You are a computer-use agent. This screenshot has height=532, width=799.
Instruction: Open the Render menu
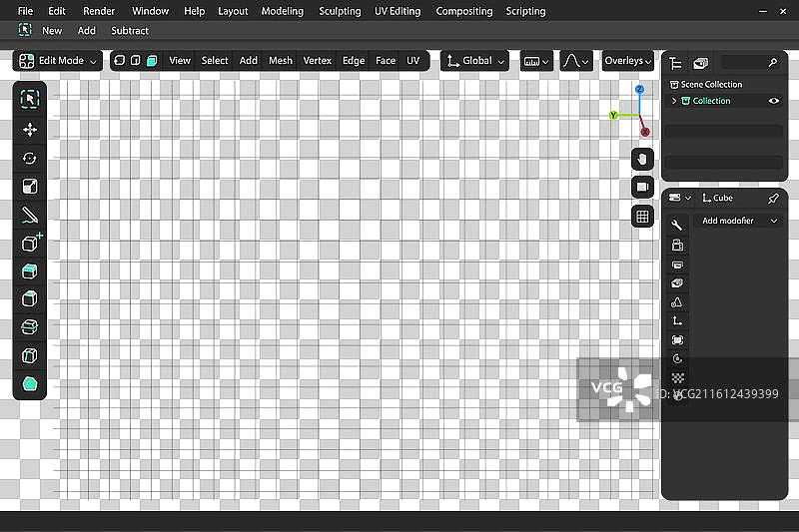click(99, 11)
